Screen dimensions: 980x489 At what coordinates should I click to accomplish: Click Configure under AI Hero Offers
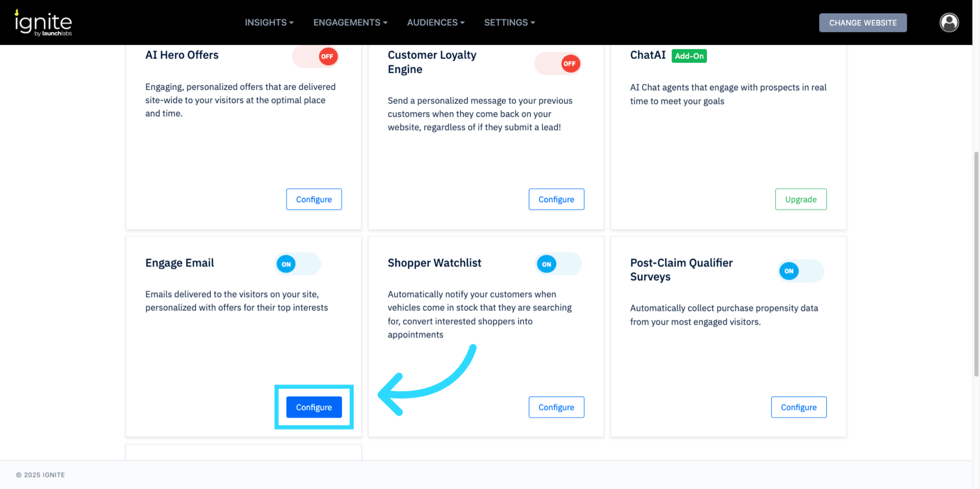pyautogui.click(x=314, y=199)
